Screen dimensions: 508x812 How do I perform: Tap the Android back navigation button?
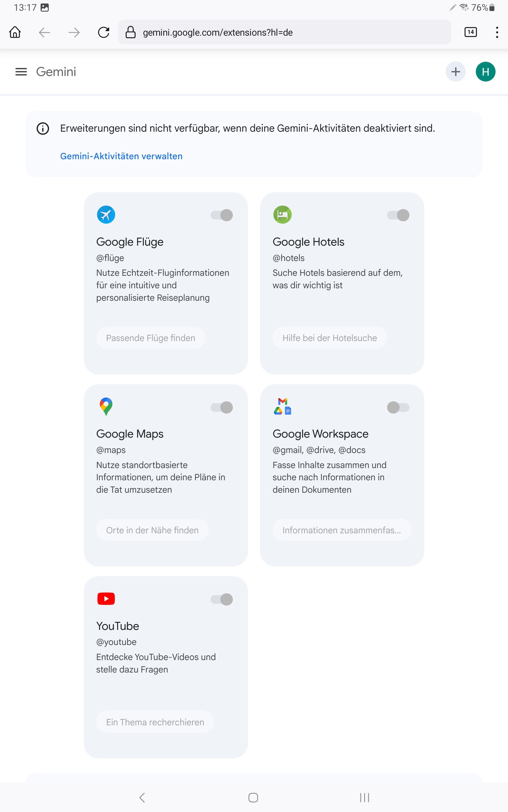coord(142,797)
